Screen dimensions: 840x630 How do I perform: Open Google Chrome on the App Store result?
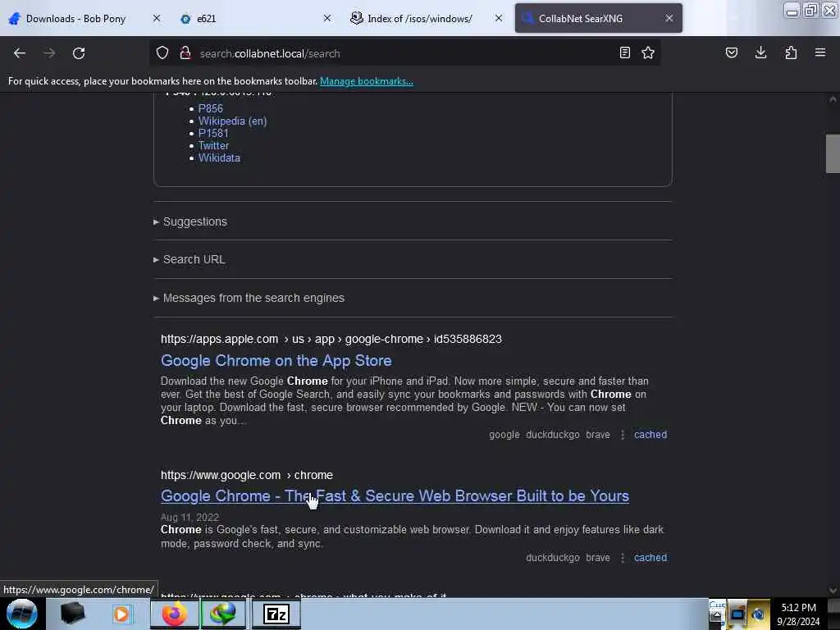(276, 361)
